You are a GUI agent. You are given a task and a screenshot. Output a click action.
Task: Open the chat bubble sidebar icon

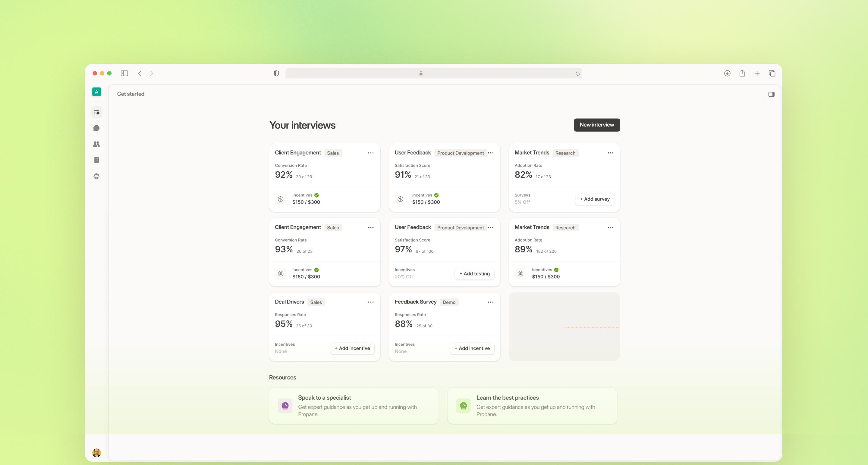tap(96, 128)
